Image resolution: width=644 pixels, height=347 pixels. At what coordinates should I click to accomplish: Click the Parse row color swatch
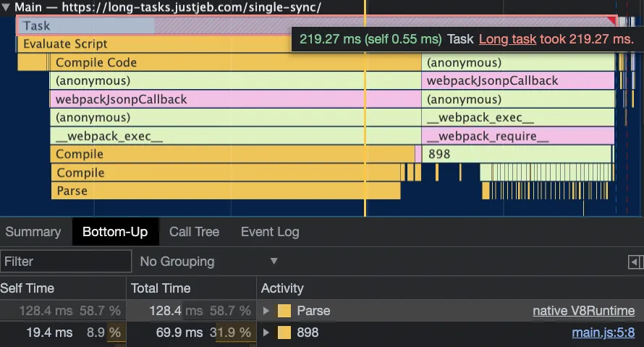point(284,311)
